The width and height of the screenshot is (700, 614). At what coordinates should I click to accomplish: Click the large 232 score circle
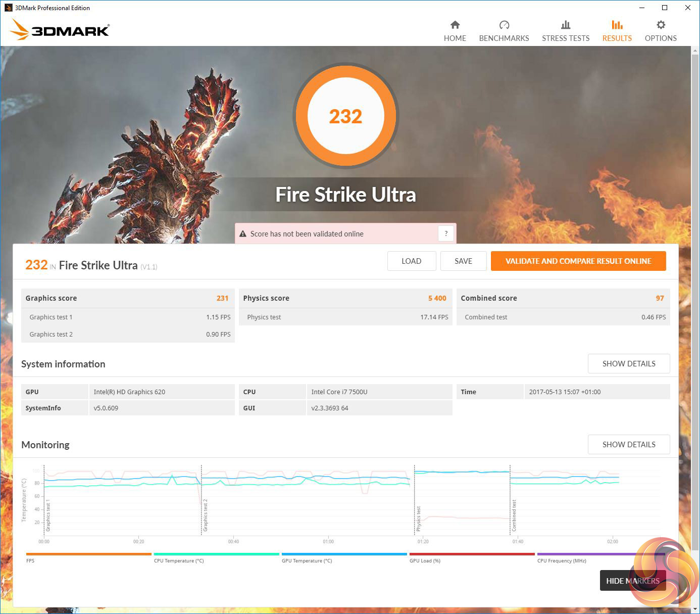(x=346, y=116)
